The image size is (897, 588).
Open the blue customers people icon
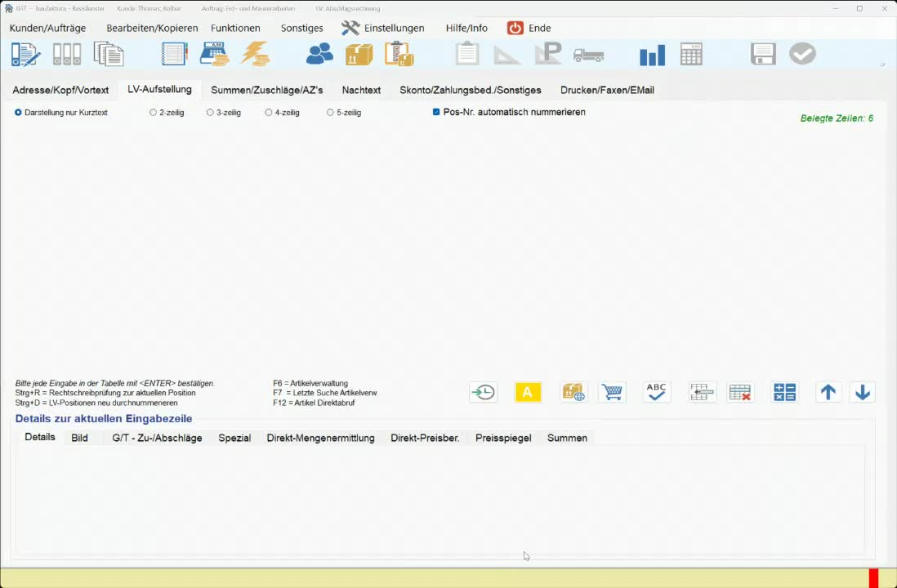point(319,55)
